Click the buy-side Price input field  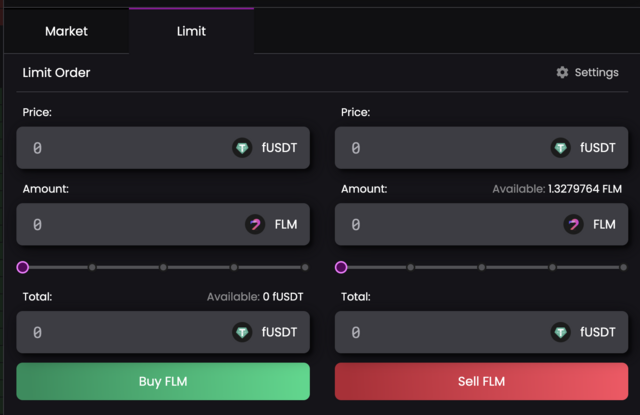coord(163,148)
